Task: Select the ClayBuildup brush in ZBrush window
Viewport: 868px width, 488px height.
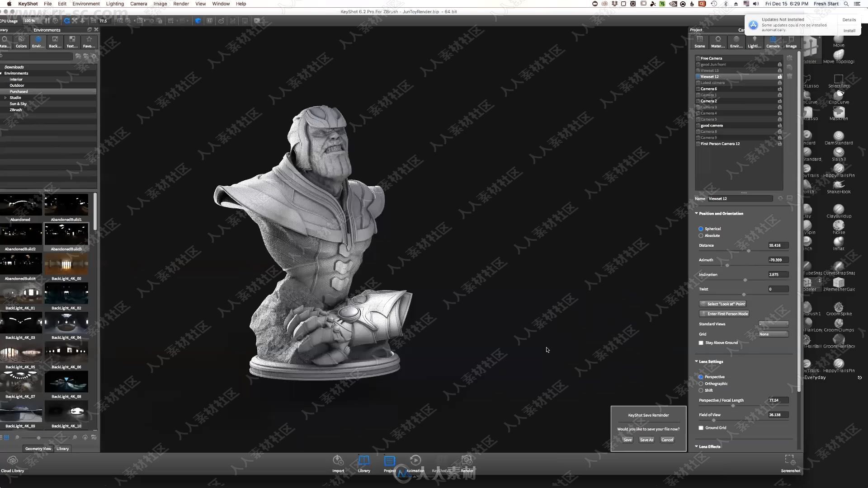Action: (x=839, y=211)
